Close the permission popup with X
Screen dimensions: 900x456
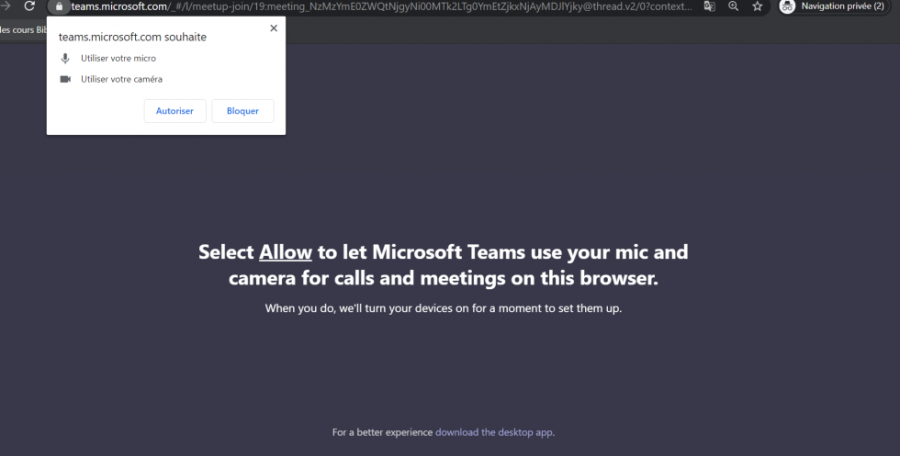(x=274, y=28)
